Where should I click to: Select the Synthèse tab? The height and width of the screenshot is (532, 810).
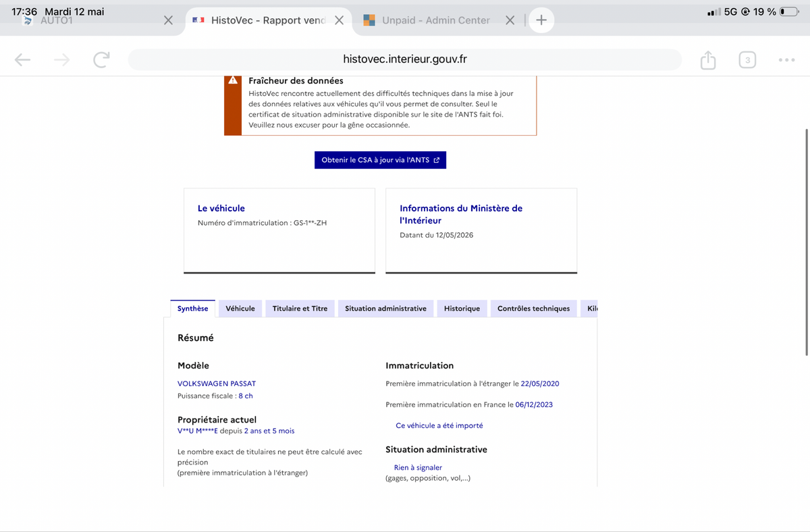pos(193,309)
